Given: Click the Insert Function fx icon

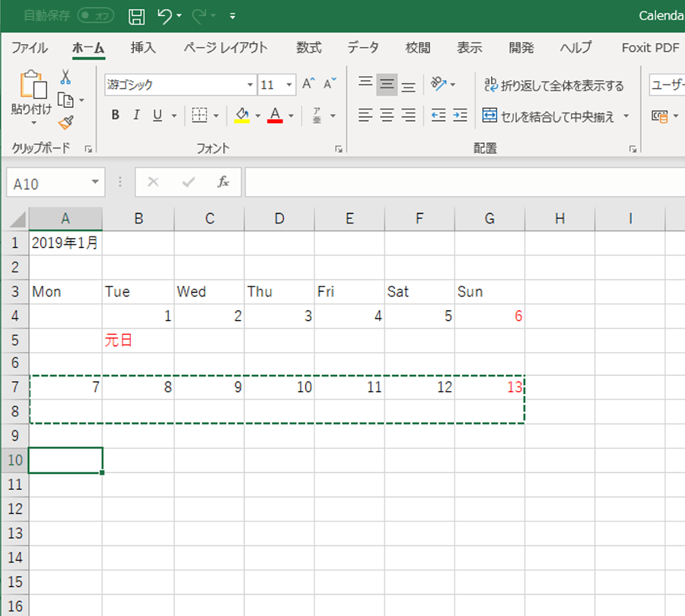Looking at the screenshot, I should tap(223, 183).
